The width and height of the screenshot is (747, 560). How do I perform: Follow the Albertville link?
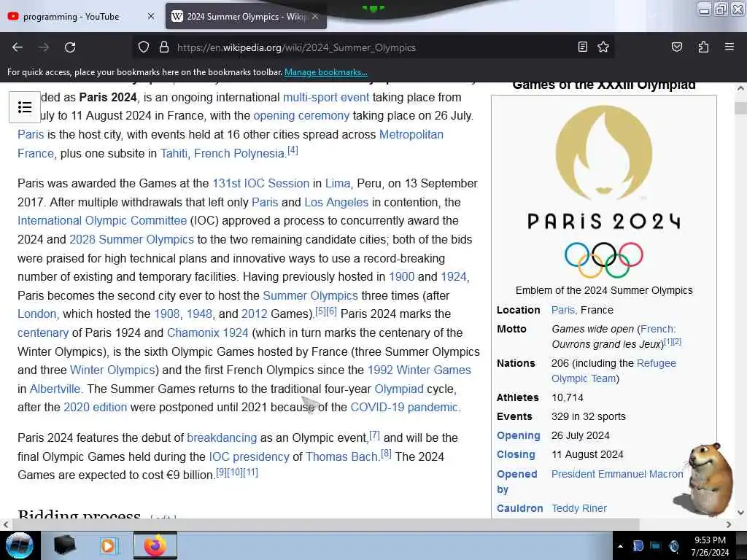pos(55,389)
